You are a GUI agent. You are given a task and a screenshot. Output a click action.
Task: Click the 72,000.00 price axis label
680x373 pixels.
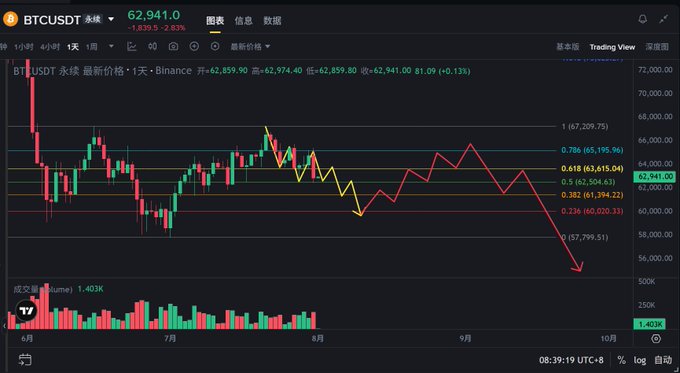coord(655,70)
